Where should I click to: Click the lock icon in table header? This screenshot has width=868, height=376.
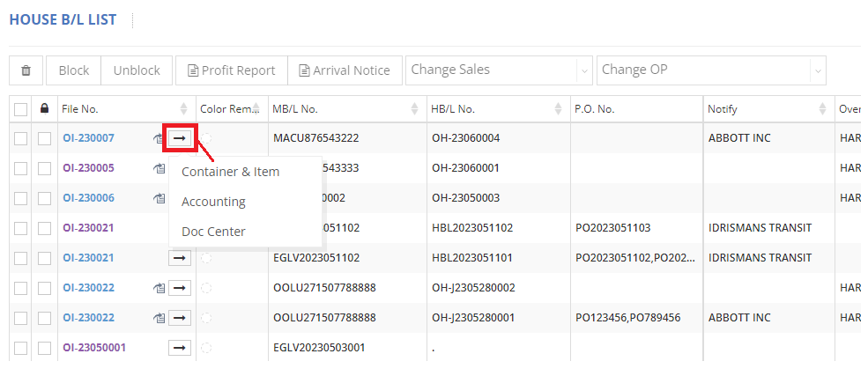tap(45, 109)
